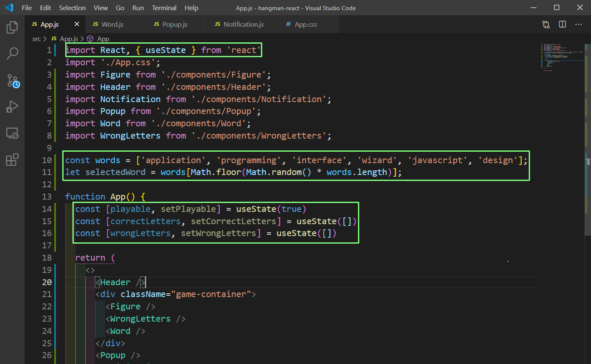Switch to the App.js tab
The width and height of the screenshot is (591, 364).
pyautogui.click(x=55, y=25)
